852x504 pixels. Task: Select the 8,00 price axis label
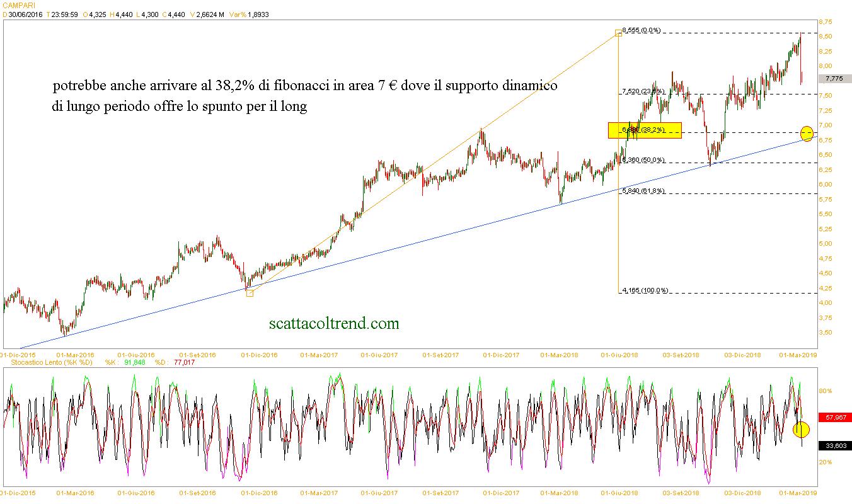pyautogui.click(x=826, y=66)
